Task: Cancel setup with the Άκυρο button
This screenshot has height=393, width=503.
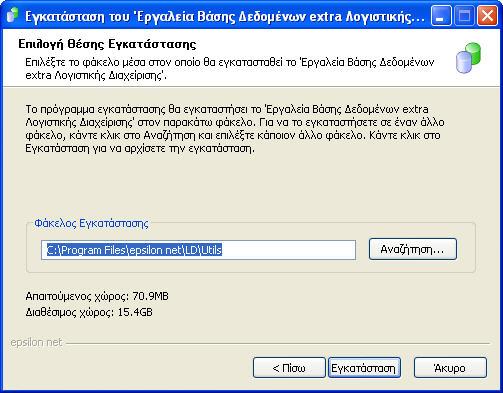Action: point(450,368)
